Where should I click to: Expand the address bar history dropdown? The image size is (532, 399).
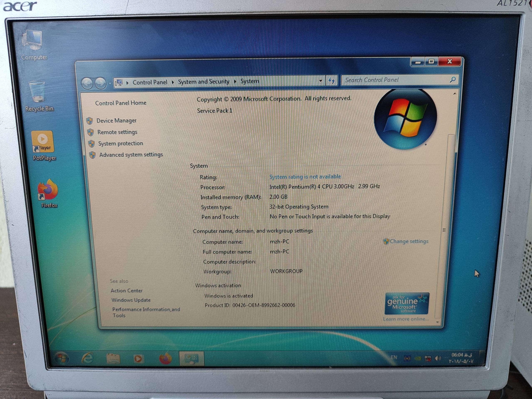point(321,81)
